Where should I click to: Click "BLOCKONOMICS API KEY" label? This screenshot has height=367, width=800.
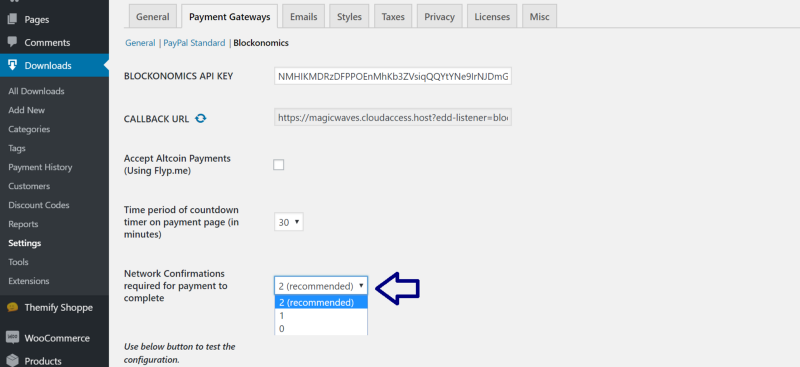[179, 76]
